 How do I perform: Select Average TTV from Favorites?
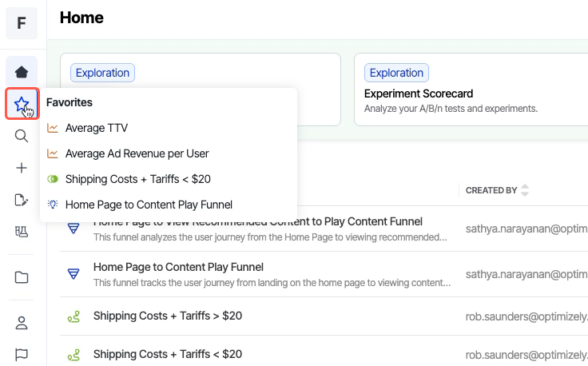pyautogui.click(x=97, y=128)
